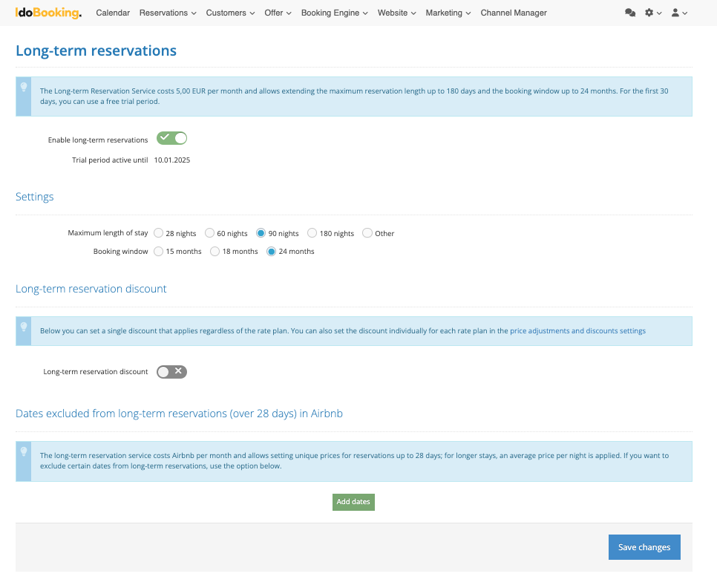Choose the 15 months booking window
This screenshot has height=588, width=717.
coord(159,252)
